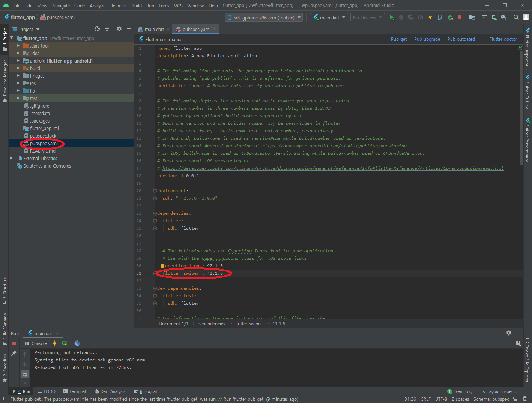Viewport: 532px width, 403px height.
Task: Open the run with coverage icon
Action: 411,18
